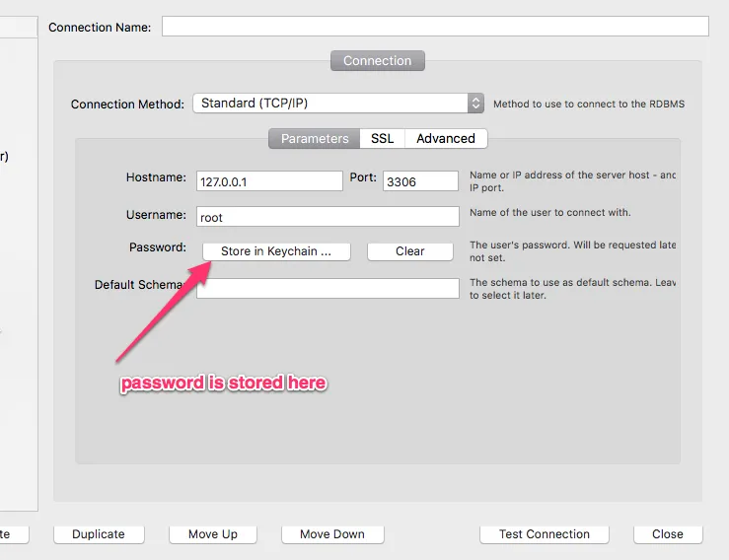
Task: Click the Test Connection button
Action: (x=545, y=534)
